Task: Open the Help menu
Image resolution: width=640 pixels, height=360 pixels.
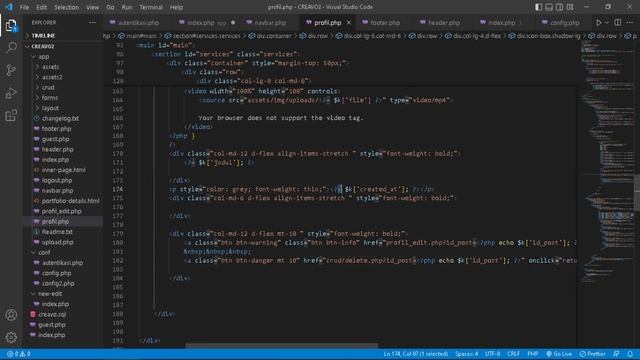Action: pyautogui.click(x=176, y=7)
